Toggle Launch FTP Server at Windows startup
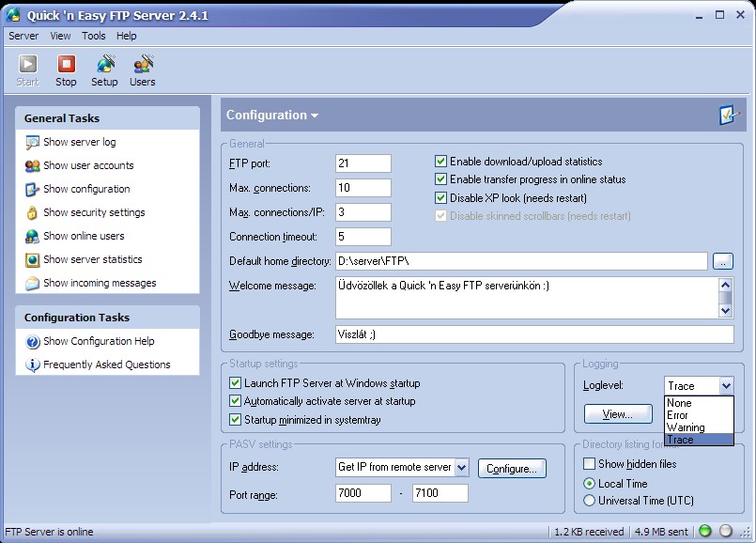 click(236, 383)
